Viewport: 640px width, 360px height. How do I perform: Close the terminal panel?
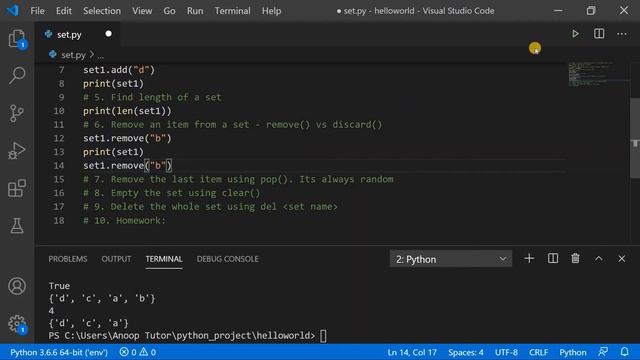click(x=622, y=258)
